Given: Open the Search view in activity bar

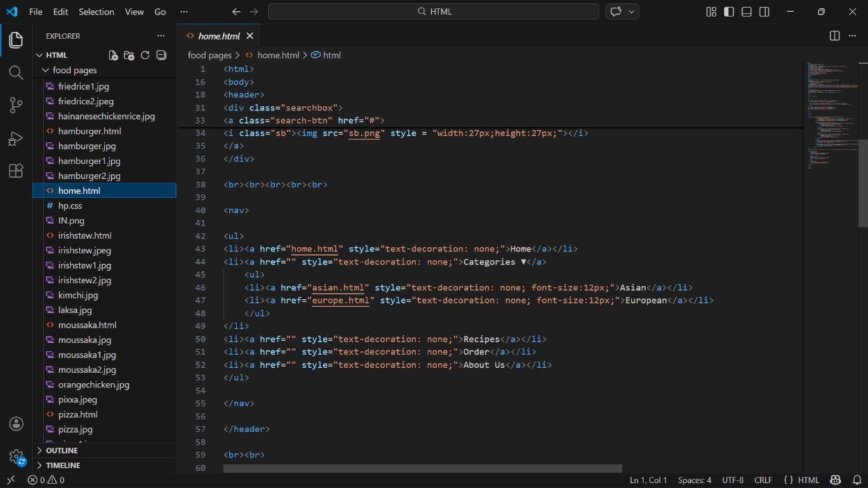Looking at the screenshot, I should point(16,73).
